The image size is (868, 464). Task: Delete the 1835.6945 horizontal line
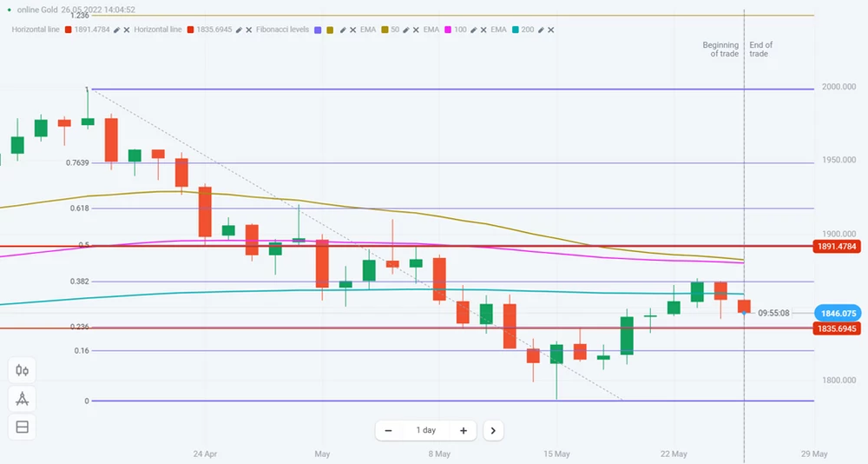(249, 30)
